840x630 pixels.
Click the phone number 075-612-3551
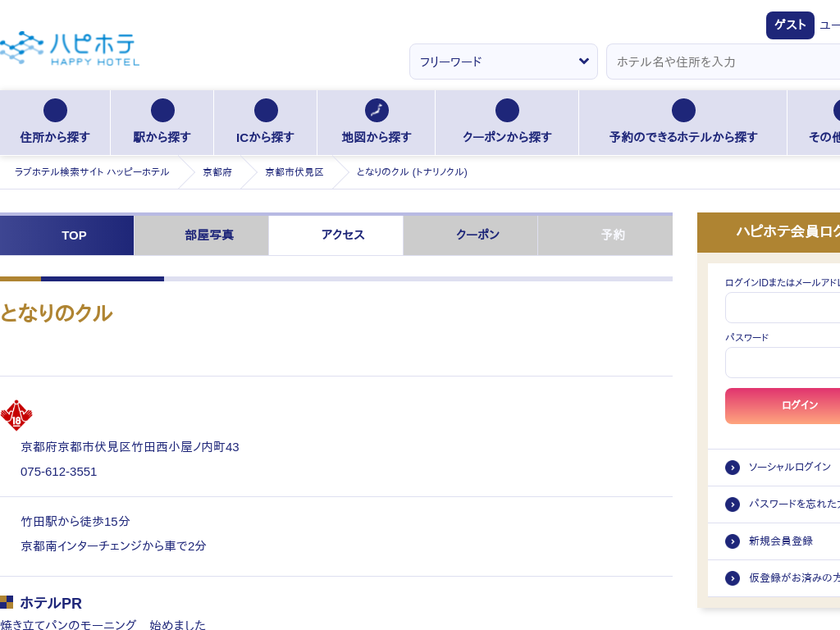pyautogui.click(x=59, y=472)
